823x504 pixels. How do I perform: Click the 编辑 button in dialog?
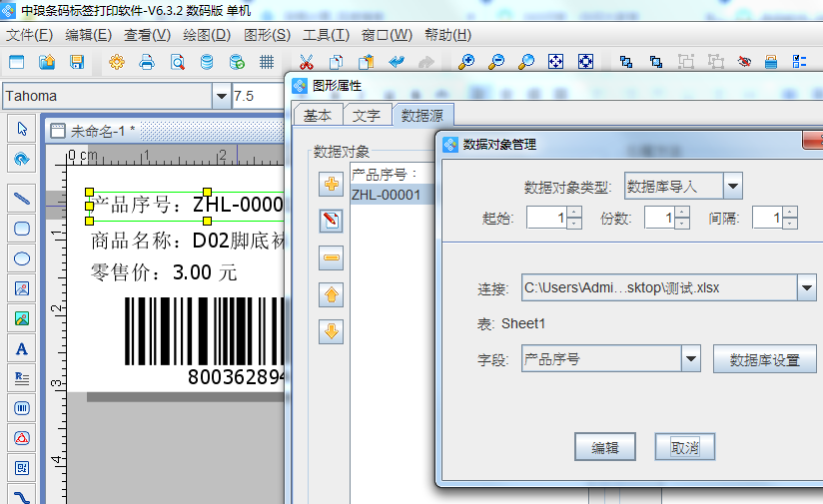(605, 447)
